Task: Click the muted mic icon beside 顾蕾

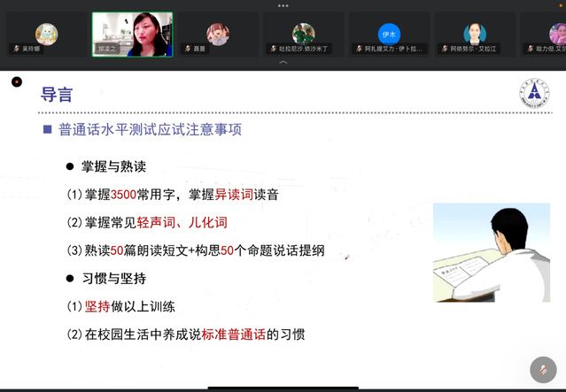Action: point(187,49)
